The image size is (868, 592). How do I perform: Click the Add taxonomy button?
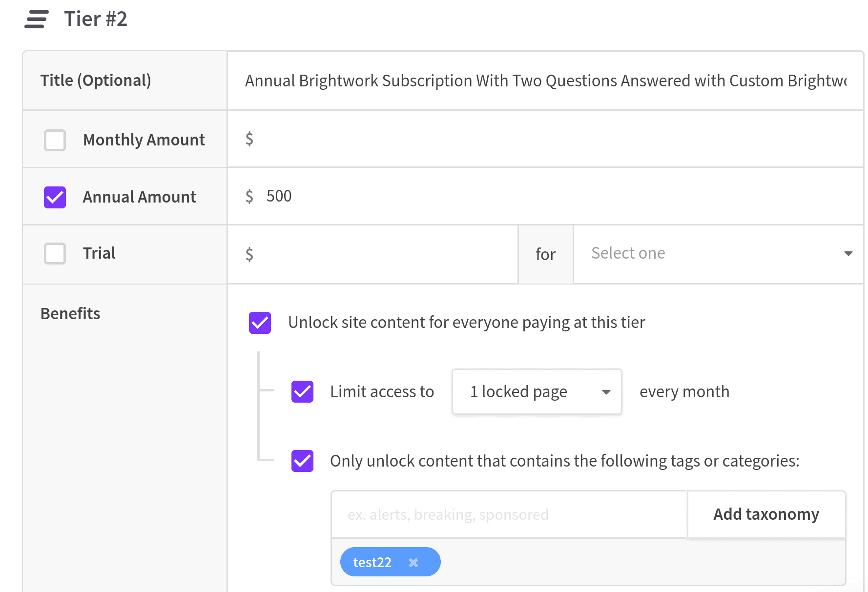click(766, 514)
